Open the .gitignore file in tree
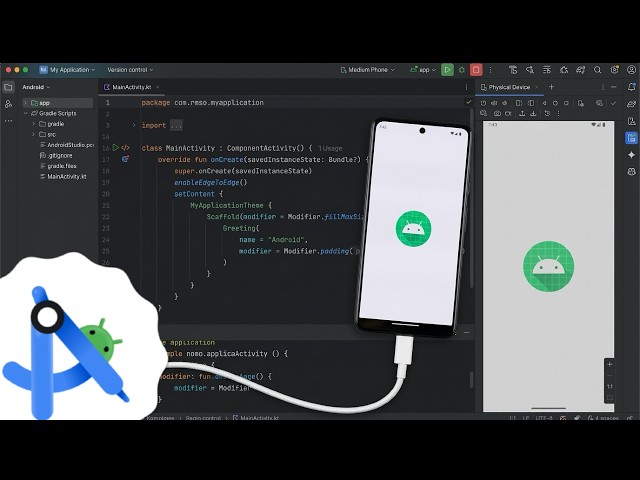 (56, 156)
